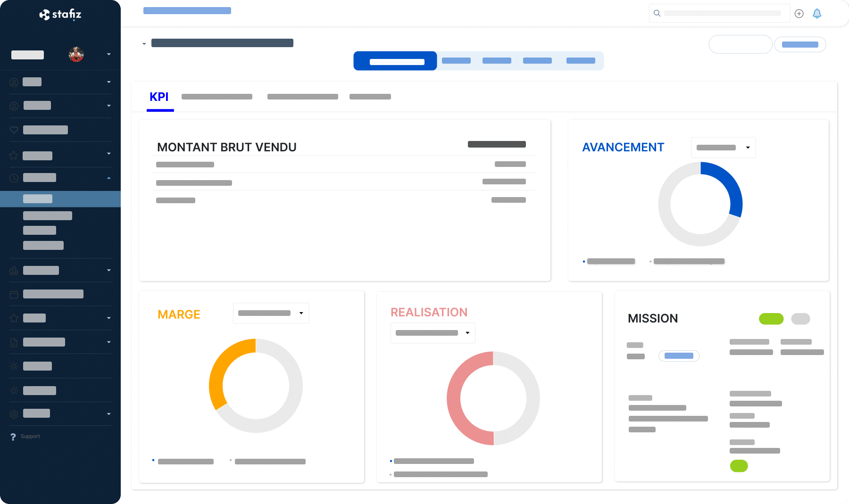The image size is (849, 504).
Task: Collapse the clock section with its blue up arrow
Action: tap(109, 178)
